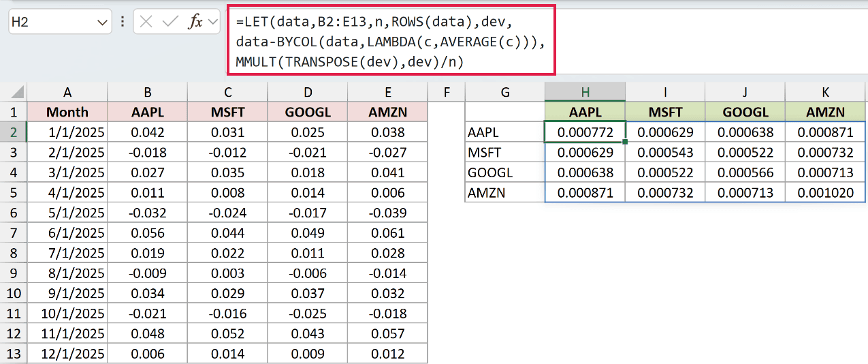Click cell with value 0.042
Image resolution: width=868 pixels, height=364 pixels.
(148, 132)
